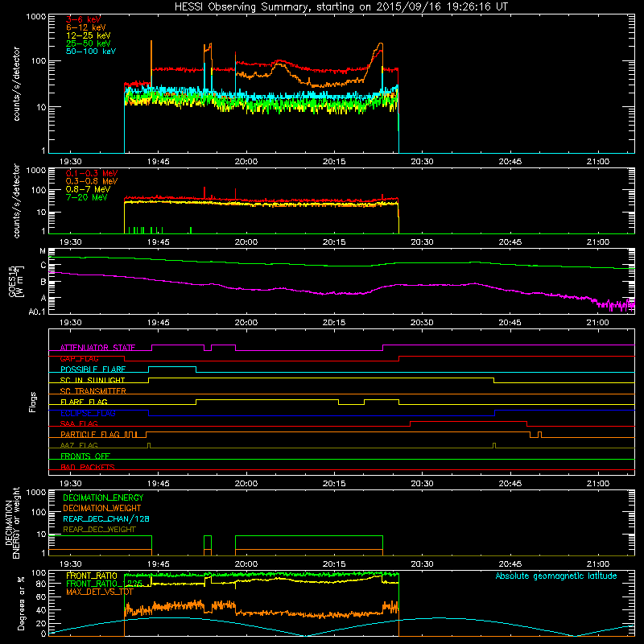Select the ATTENUATOR_STATE flag label
Screen dimensions: 644x644
tap(97, 348)
